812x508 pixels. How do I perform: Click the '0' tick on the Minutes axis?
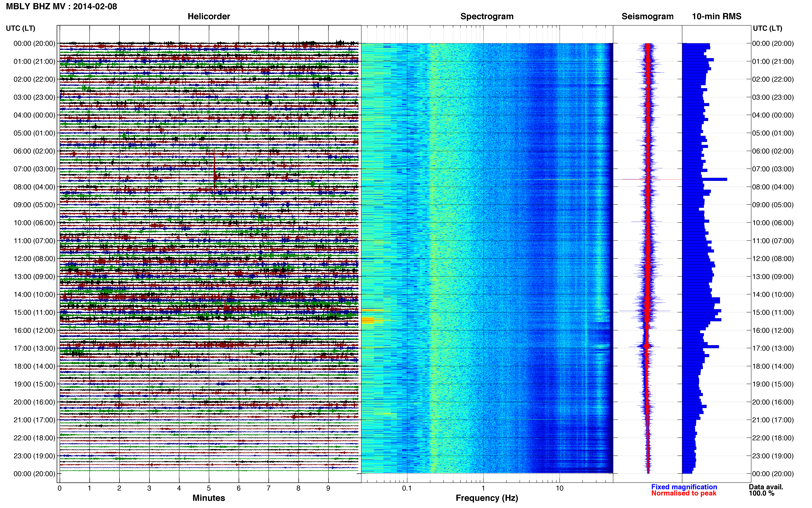click(x=59, y=488)
